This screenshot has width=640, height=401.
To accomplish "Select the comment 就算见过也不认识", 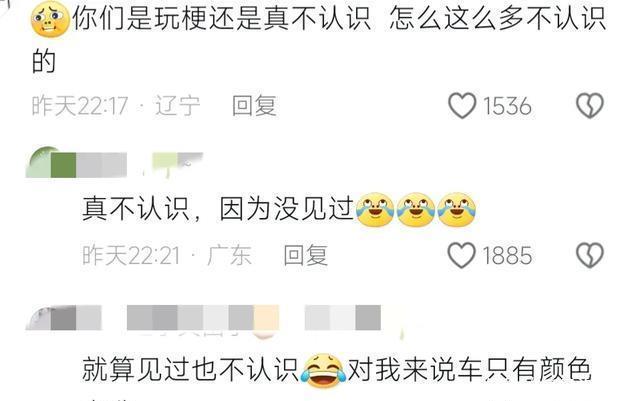I will click(x=191, y=370).
